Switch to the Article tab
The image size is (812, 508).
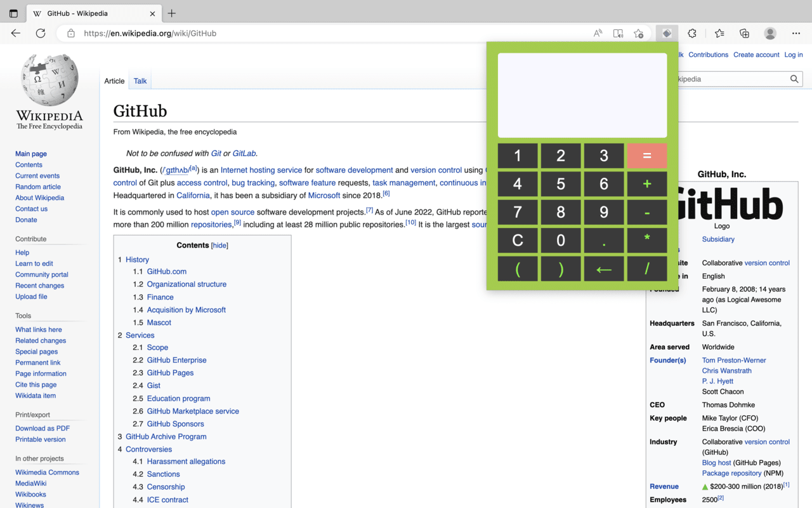click(x=114, y=81)
